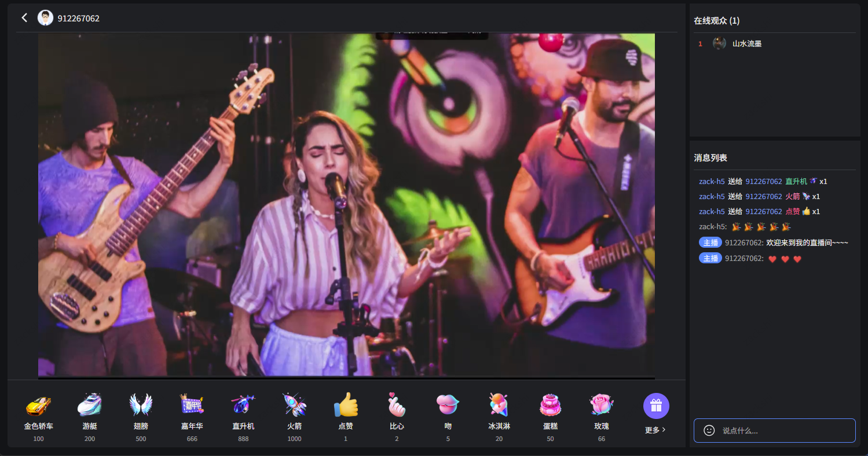Focus the 说点什么 message input field

tap(785, 431)
